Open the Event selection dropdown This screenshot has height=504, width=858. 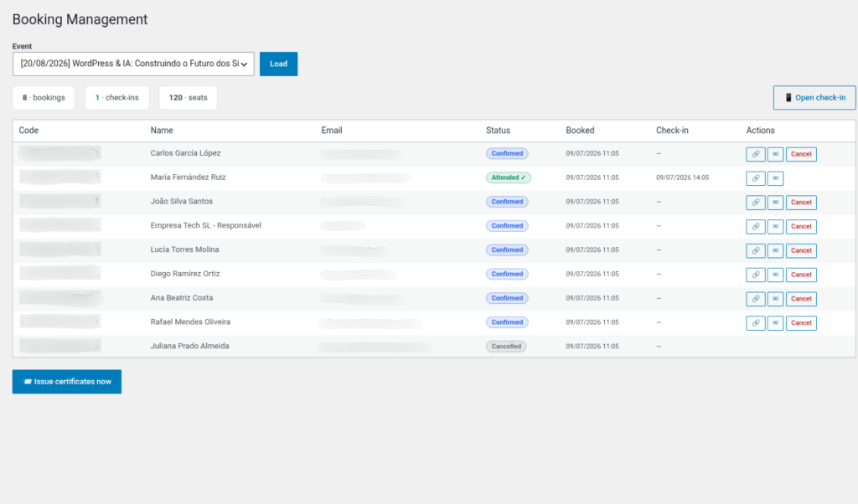click(x=133, y=64)
